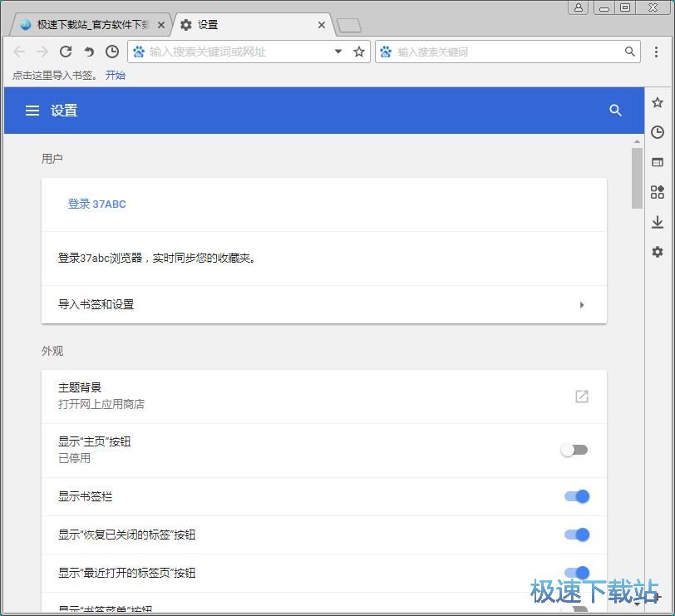Open the theme web store via 主题背景 external link icon
675x616 pixels.
[x=581, y=397]
